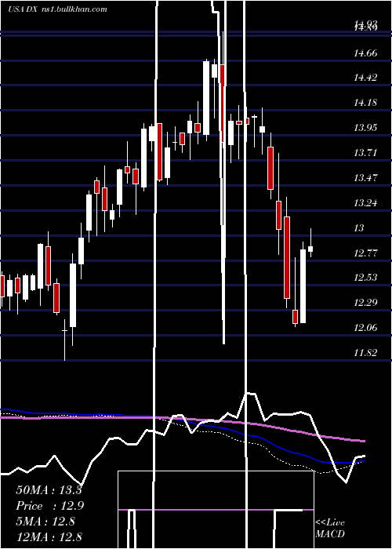Viewport: 392px width, 549px height.
Task: Click the '50MA : 13.3' readout
Action: point(49,490)
